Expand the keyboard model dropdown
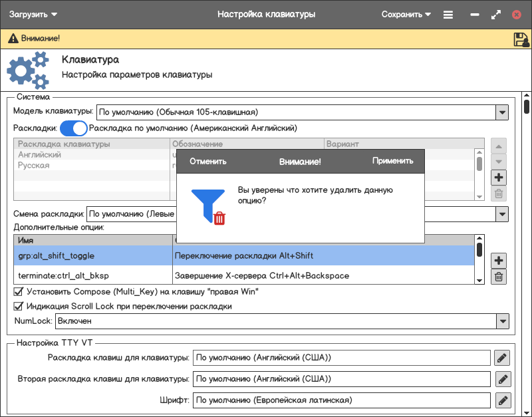 (x=502, y=112)
